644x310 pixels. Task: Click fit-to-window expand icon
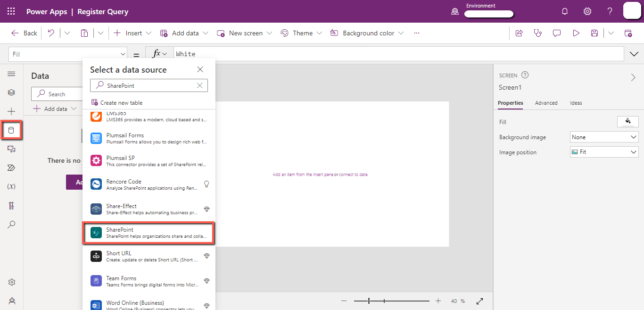(x=480, y=301)
